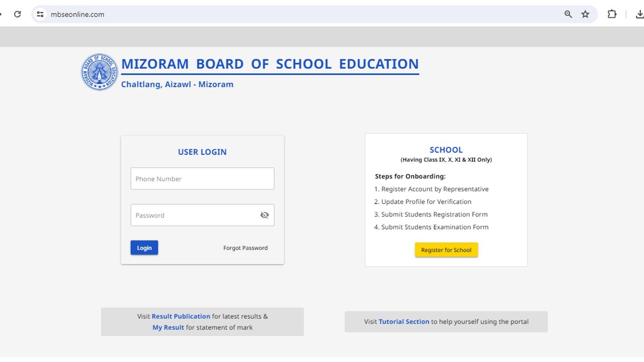Focus the Phone Number field
Screen dimensions: 644x362
click(x=202, y=179)
